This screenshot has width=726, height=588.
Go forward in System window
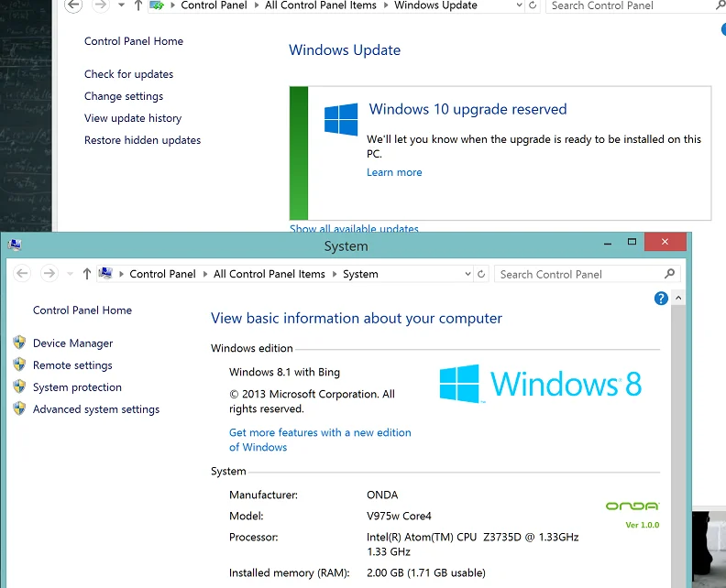pos(49,274)
